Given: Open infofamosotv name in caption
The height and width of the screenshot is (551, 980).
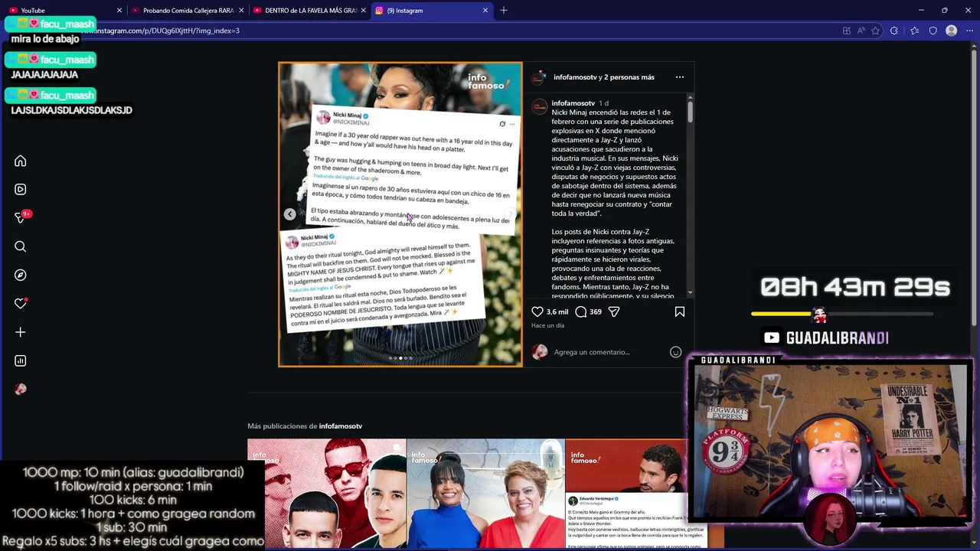Looking at the screenshot, I should pyautogui.click(x=573, y=103).
